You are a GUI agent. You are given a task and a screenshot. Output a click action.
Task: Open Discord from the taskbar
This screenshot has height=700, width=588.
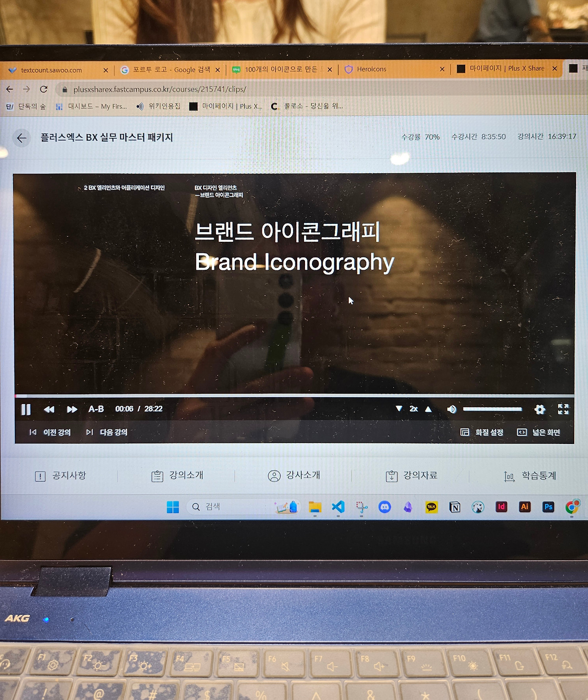(x=384, y=507)
